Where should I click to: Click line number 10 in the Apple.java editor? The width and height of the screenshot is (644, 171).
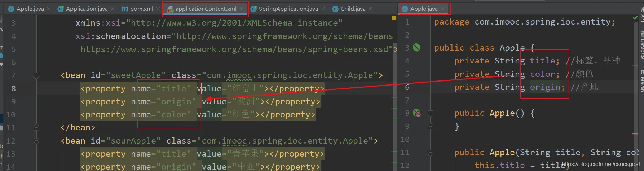click(405, 139)
